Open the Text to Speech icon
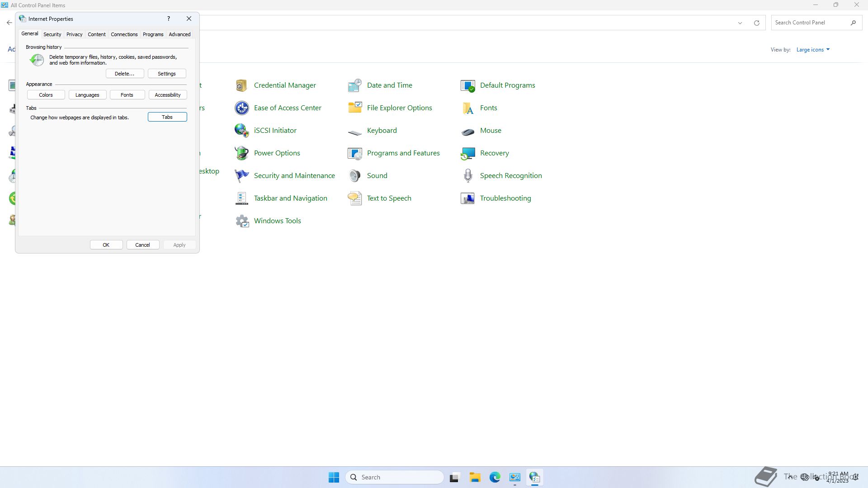This screenshot has height=488, width=868. (x=354, y=198)
